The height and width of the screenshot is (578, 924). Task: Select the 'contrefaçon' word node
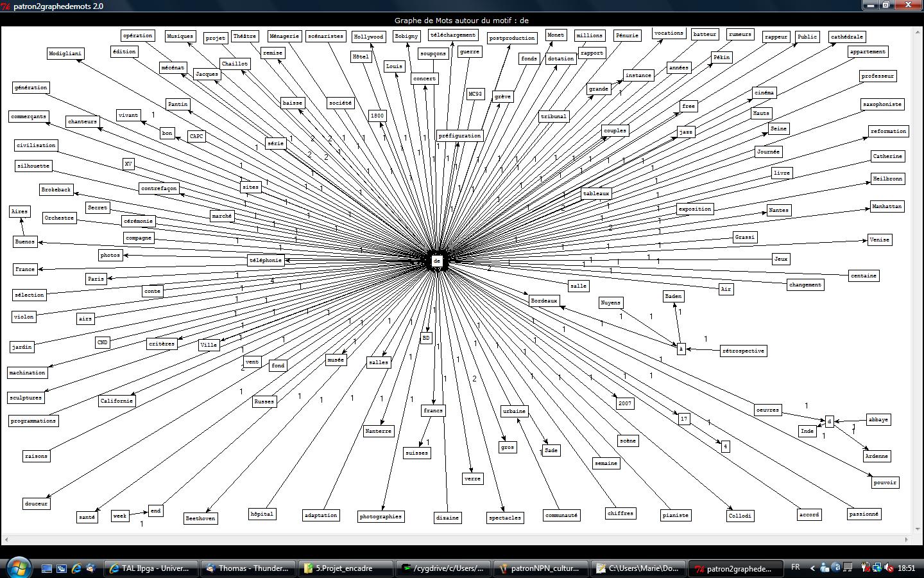158,189
